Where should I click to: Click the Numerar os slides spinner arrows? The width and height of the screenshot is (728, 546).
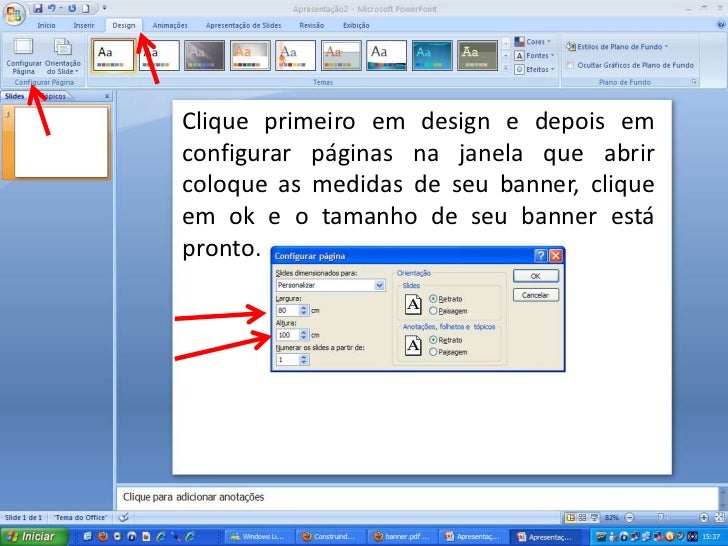point(304,359)
